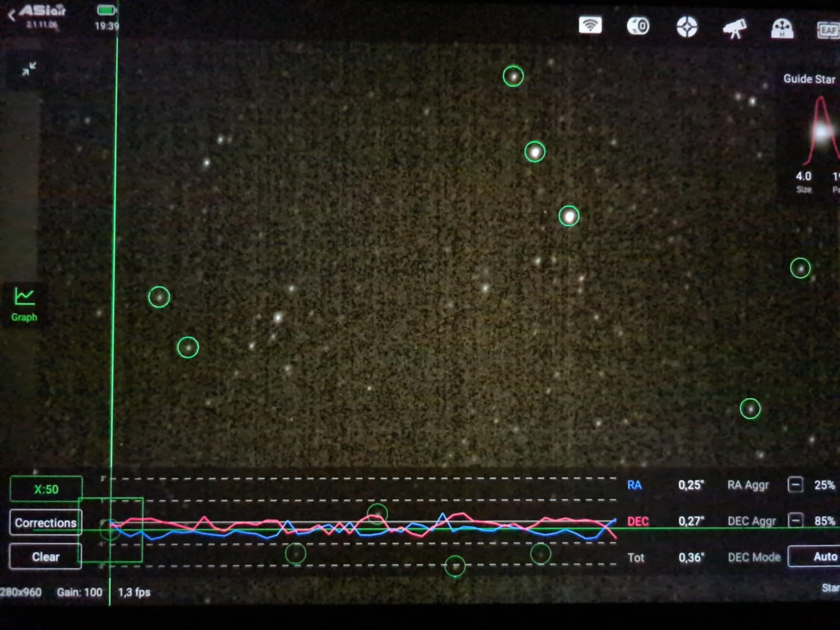Open the EAF focuser icon
This screenshot has width=840, height=630.
tap(827, 30)
